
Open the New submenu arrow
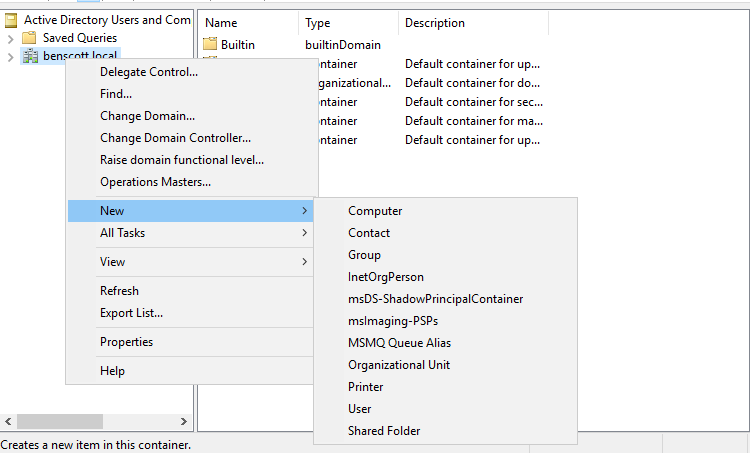[305, 210]
